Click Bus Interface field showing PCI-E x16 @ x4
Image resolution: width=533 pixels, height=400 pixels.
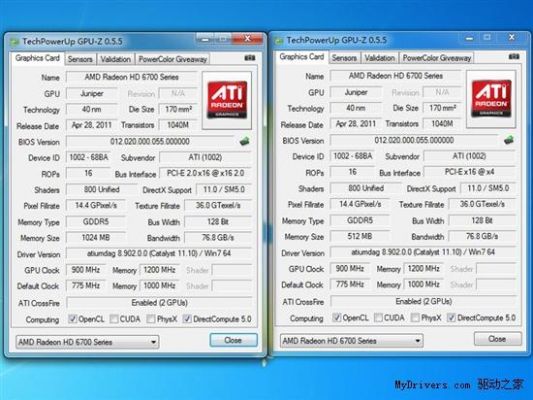(x=470, y=172)
